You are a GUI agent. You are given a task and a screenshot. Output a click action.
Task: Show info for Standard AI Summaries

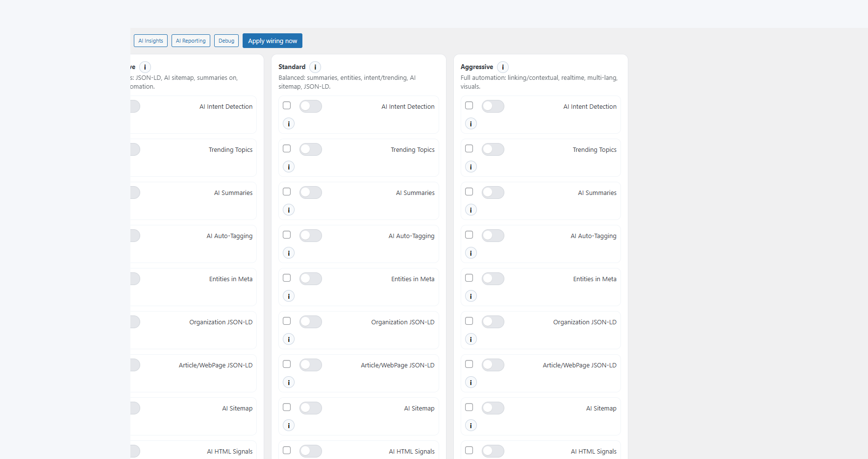289,210
